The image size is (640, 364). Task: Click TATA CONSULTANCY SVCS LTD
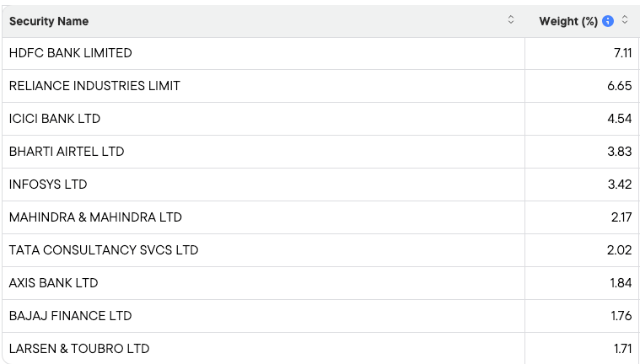[x=104, y=250]
